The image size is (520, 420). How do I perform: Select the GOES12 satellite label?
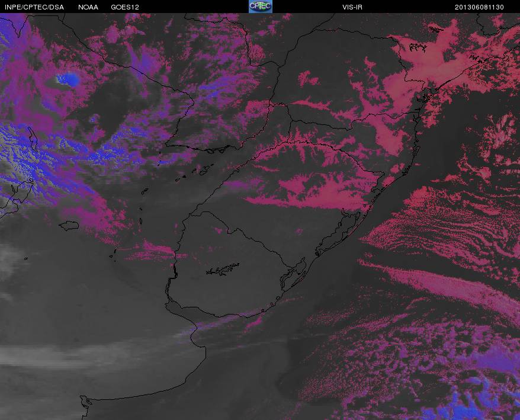[x=125, y=7]
